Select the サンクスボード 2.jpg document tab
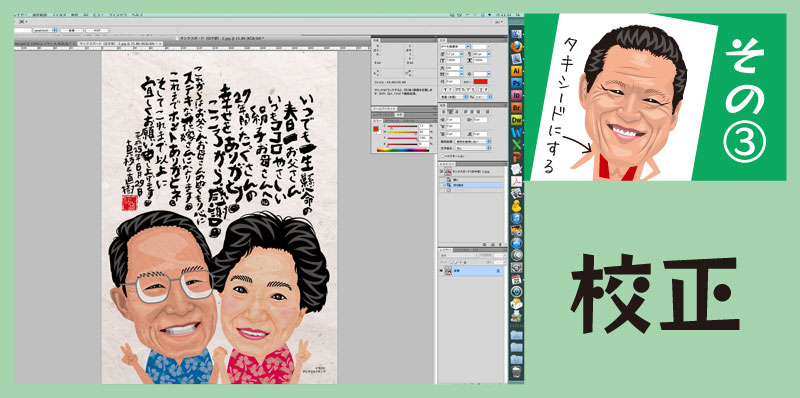 (x=120, y=44)
